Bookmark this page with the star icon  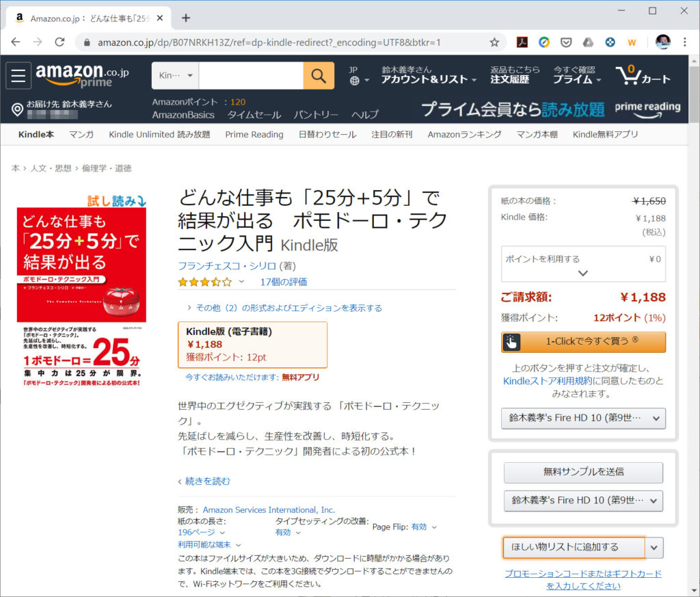(x=494, y=42)
